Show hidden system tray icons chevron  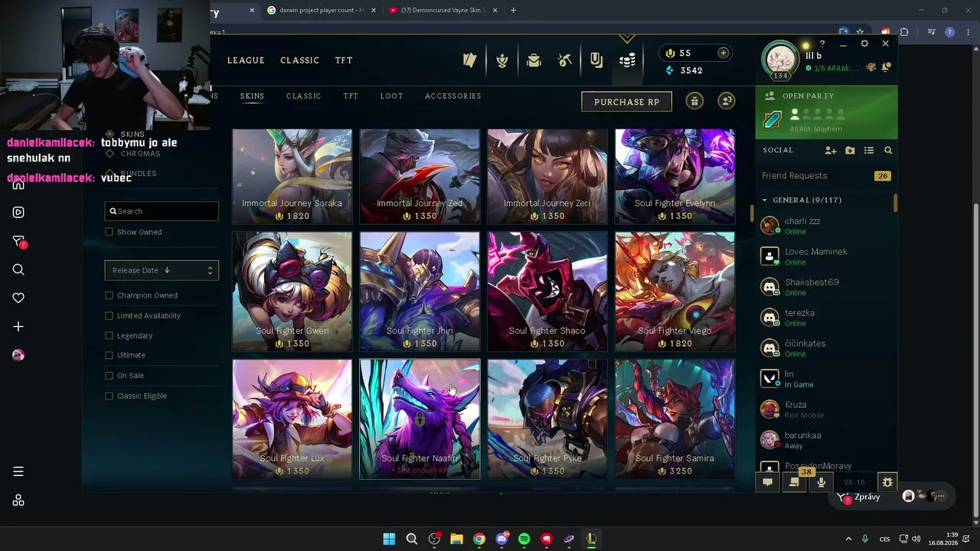pos(848,539)
